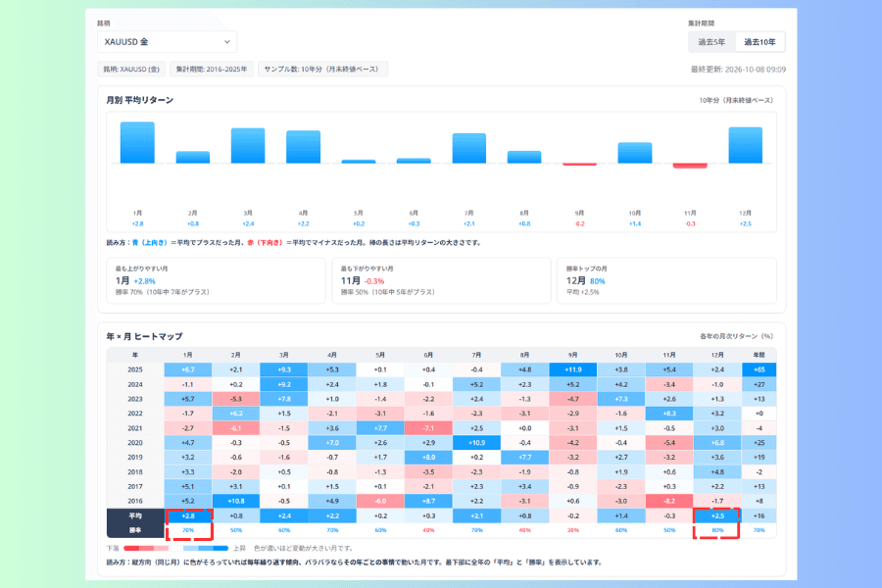Click the -7.1 cell for 2021 6月
The height and width of the screenshot is (588, 882).
[x=428, y=428]
